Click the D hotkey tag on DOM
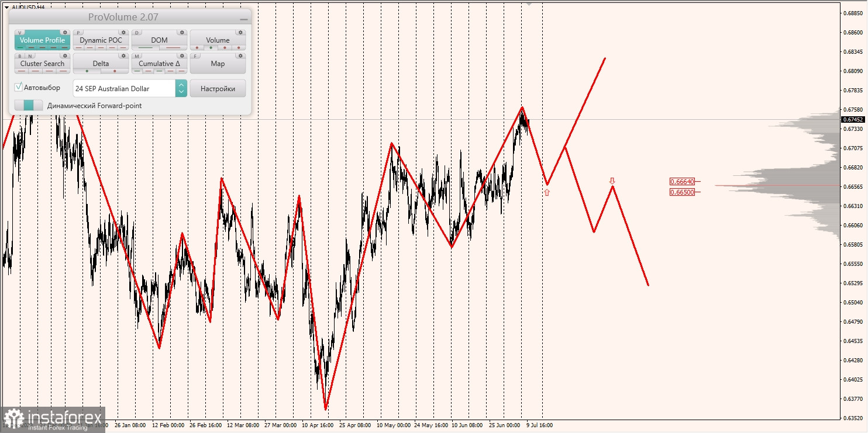Image resolution: width=868 pixels, height=433 pixels. (x=137, y=33)
